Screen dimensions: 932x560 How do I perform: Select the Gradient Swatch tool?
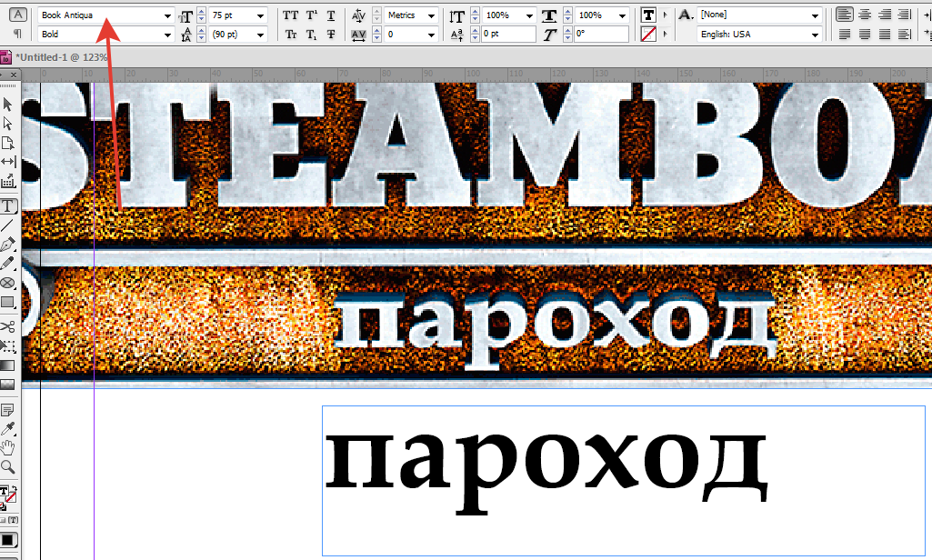(x=7, y=365)
